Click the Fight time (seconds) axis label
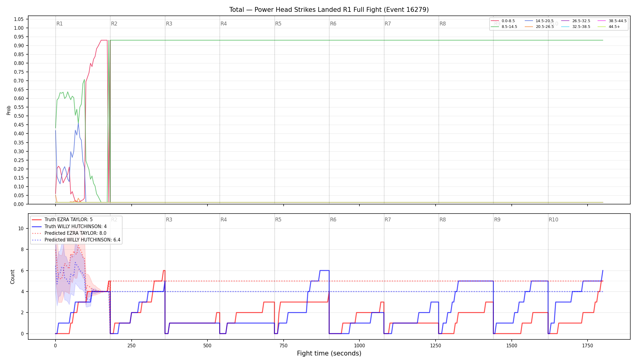This screenshot has width=637, height=364. (329, 353)
